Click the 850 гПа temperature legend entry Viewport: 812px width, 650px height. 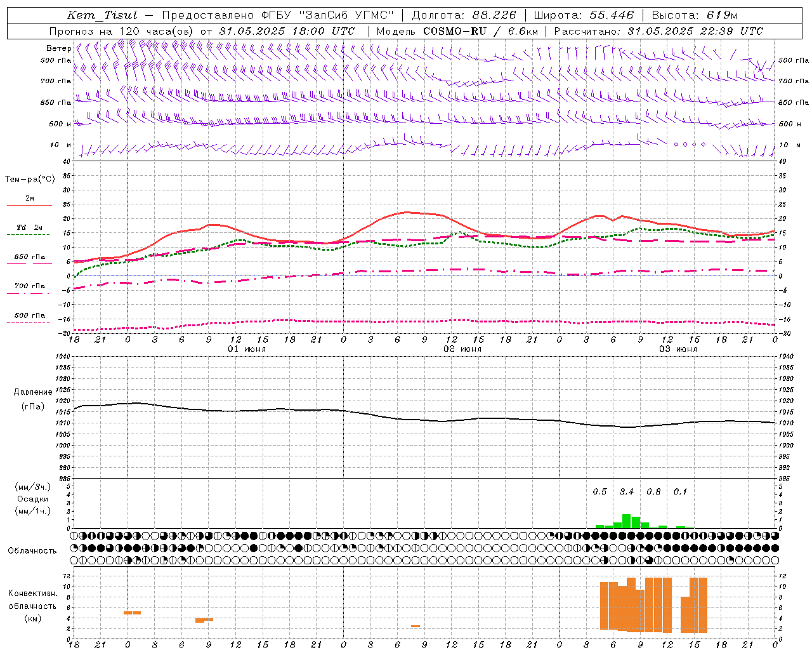click(x=29, y=257)
